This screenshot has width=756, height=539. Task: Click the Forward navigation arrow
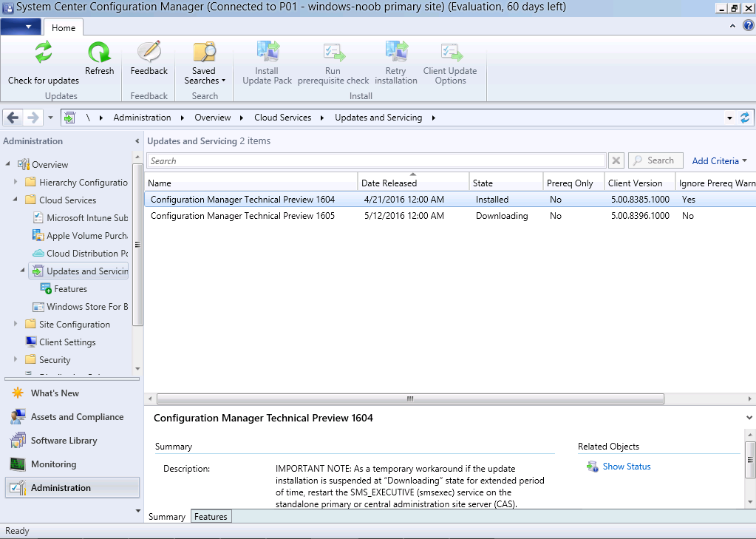[33, 118]
